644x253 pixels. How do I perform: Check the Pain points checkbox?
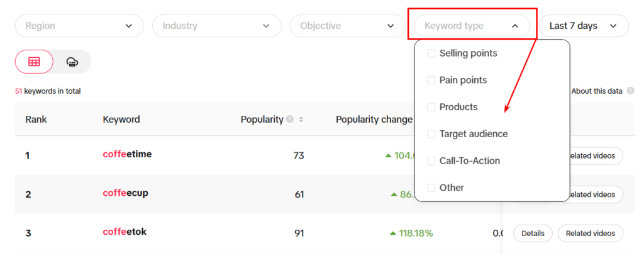click(431, 80)
